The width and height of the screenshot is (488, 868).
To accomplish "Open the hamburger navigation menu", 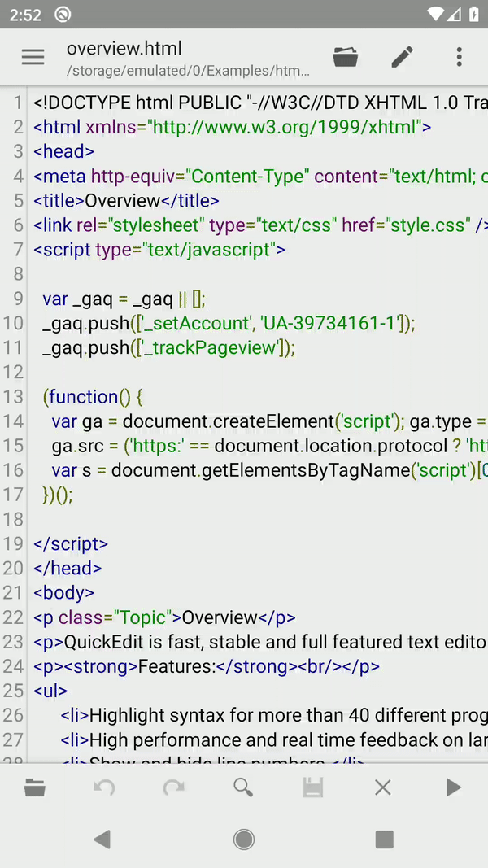I will pyautogui.click(x=33, y=57).
